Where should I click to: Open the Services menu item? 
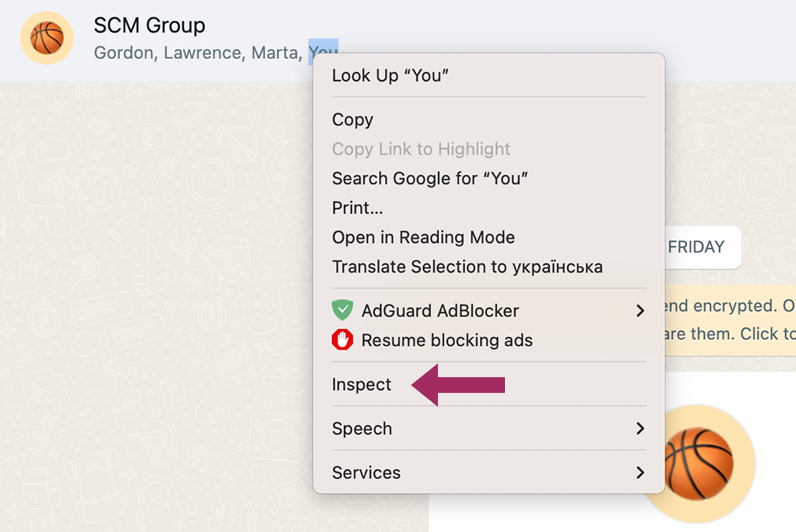366,472
